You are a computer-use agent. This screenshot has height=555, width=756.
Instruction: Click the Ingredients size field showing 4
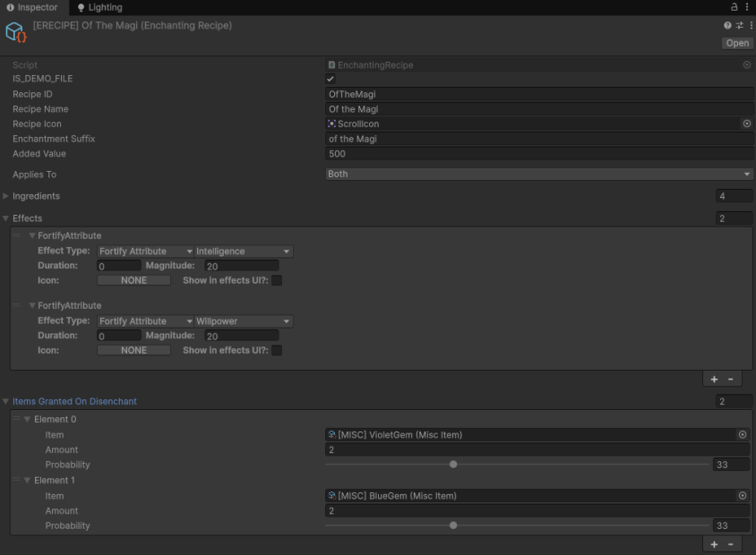pos(735,196)
